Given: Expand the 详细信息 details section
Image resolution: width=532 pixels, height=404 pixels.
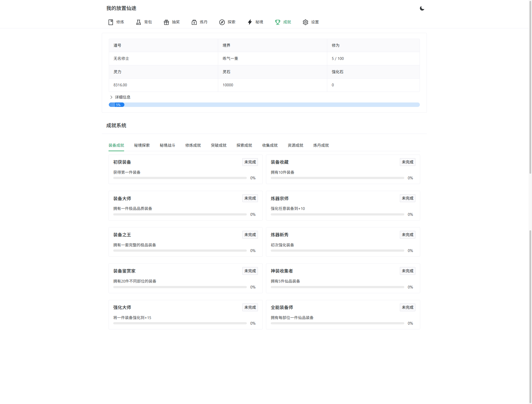Looking at the screenshot, I should point(121,97).
